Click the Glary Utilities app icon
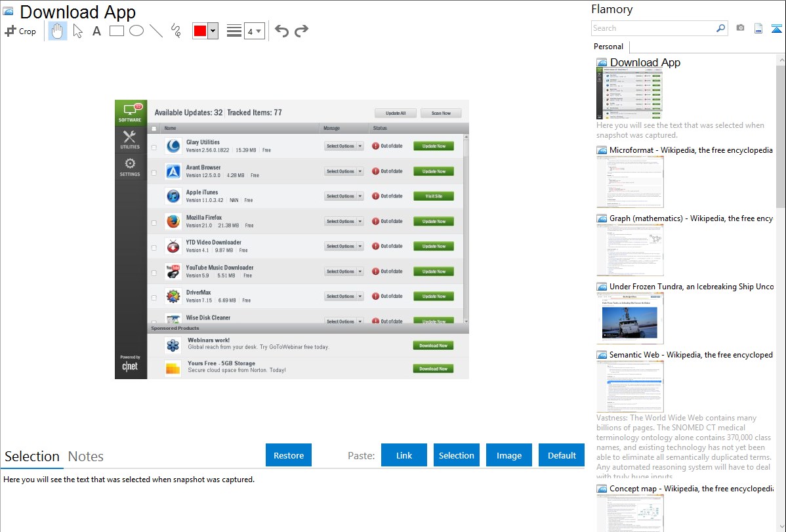 pos(173,146)
